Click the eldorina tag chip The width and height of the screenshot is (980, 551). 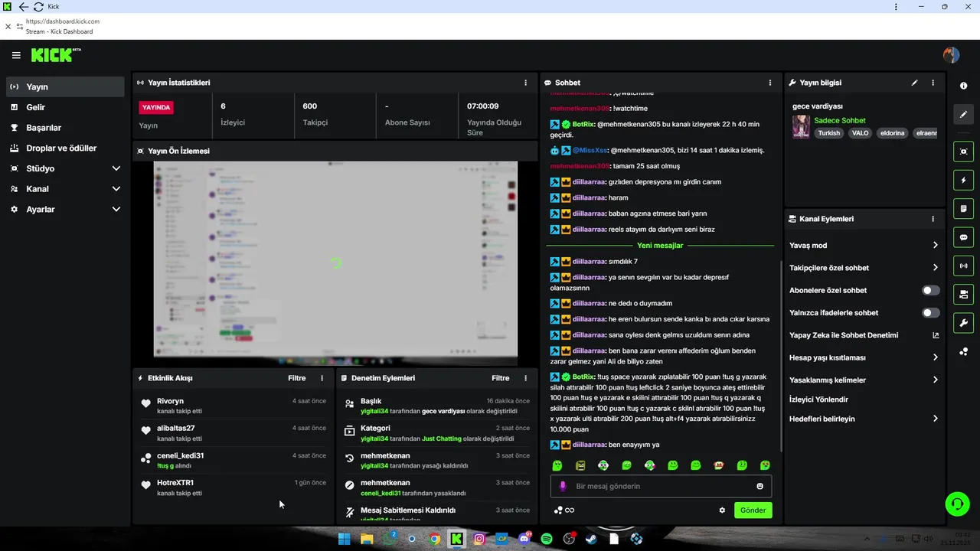(892, 133)
